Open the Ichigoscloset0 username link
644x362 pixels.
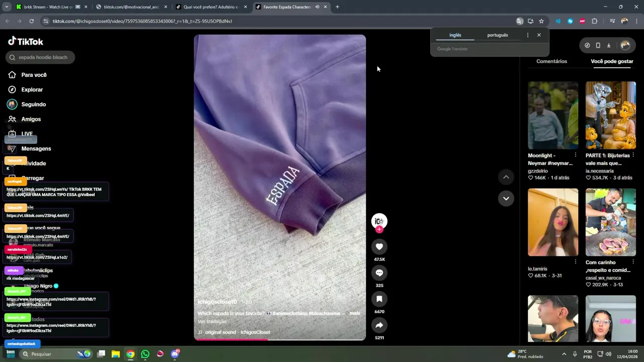pos(217,302)
